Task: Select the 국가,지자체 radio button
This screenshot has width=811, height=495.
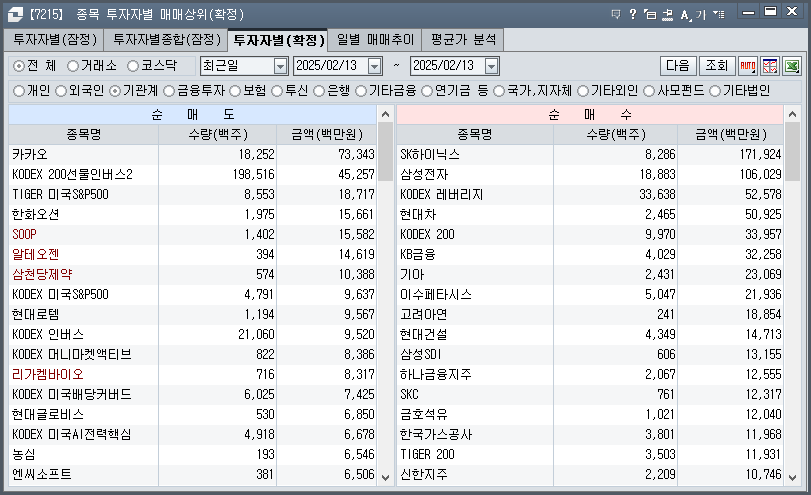Action: click(499, 91)
